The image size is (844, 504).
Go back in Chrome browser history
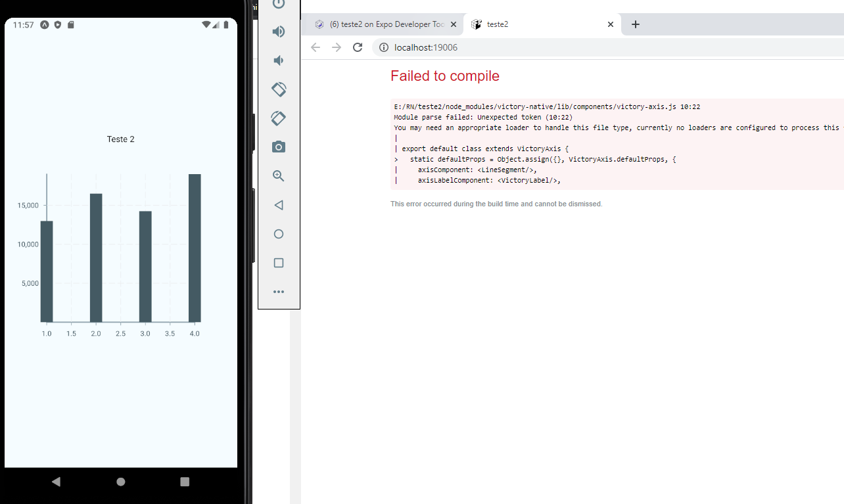tap(316, 47)
